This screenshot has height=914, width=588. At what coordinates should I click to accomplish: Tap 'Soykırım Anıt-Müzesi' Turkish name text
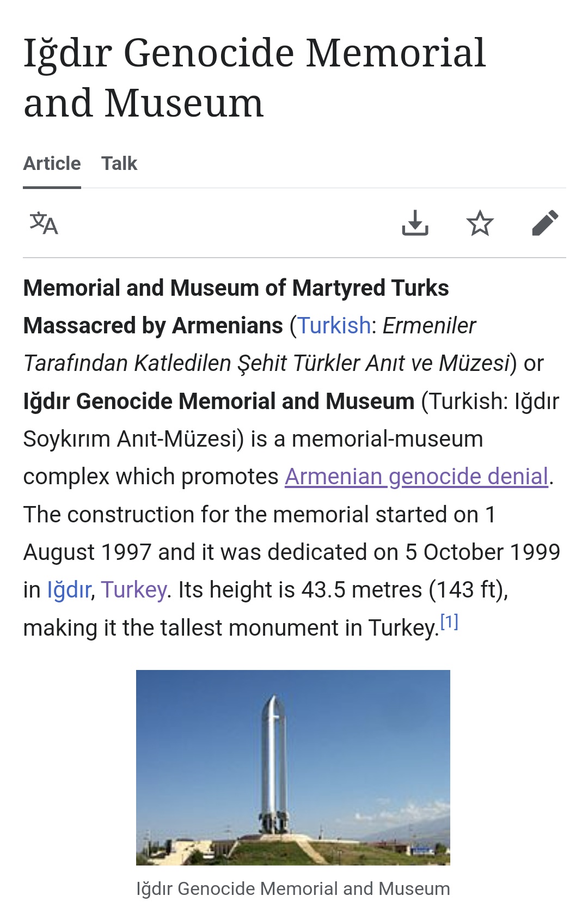(133, 439)
